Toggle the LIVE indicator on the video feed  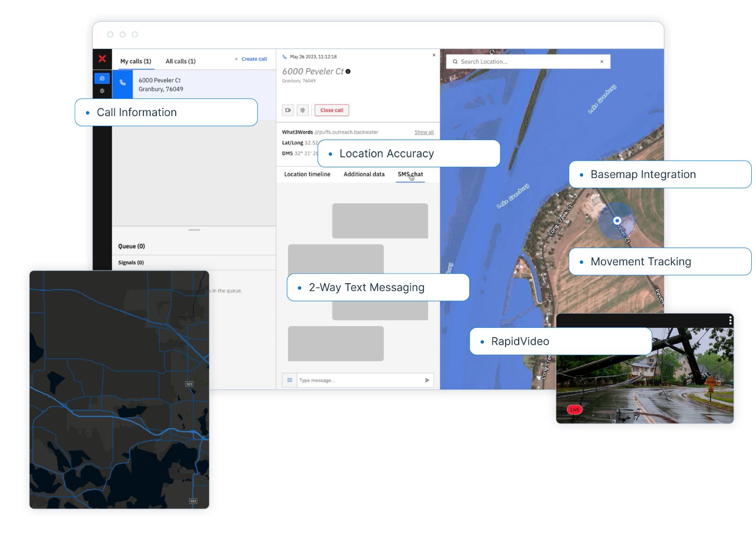coord(574,409)
